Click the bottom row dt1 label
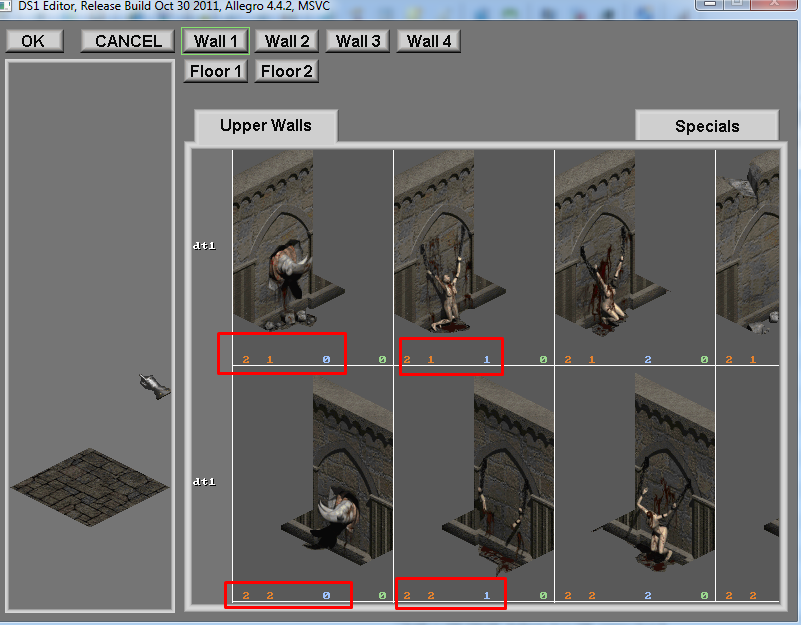Image resolution: width=801 pixels, height=625 pixels. pyautogui.click(x=204, y=482)
